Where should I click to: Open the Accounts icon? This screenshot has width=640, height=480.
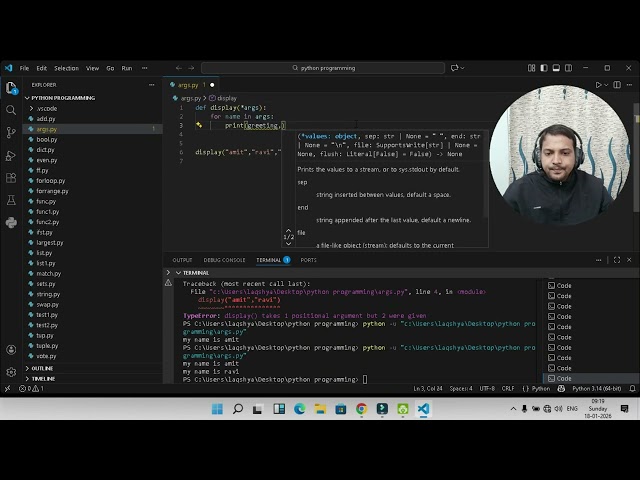[x=11, y=350]
